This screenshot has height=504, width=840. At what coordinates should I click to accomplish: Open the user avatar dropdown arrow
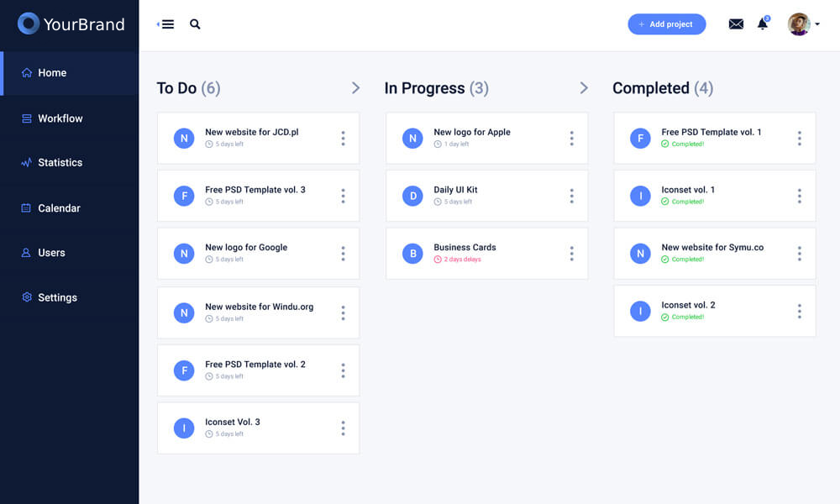pos(817,24)
